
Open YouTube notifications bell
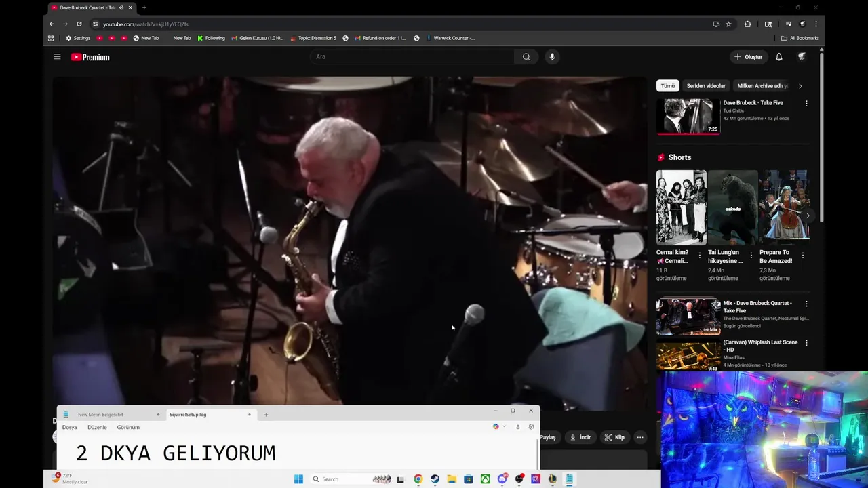(x=779, y=57)
